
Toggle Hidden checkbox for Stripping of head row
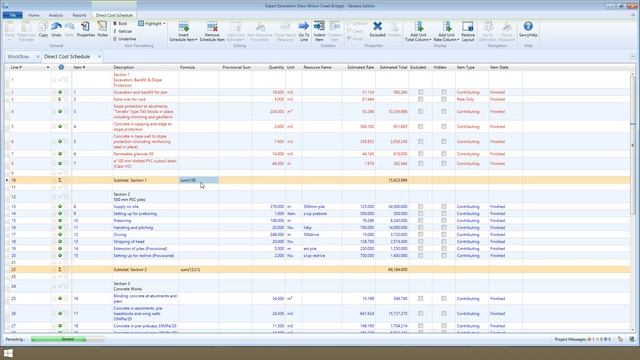pyautogui.click(x=444, y=242)
